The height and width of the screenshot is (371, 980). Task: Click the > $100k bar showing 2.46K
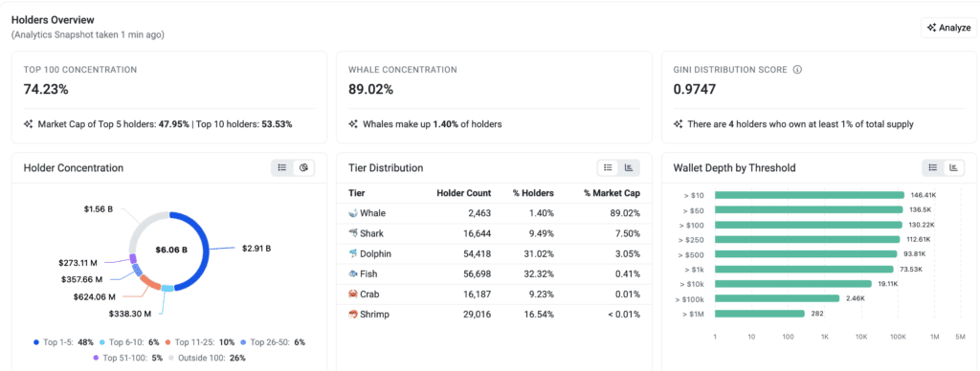pyautogui.click(x=777, y=298)
